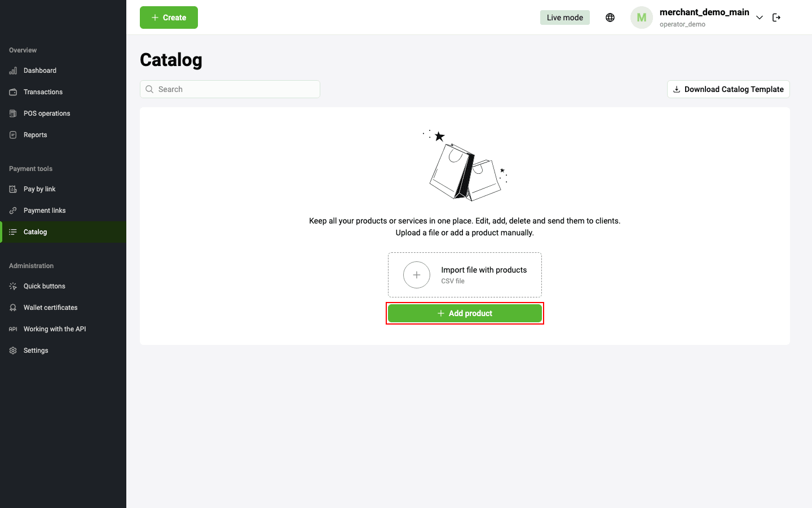Click the Settings gear icon
The image size is (812, 508).
coord(13,351)
